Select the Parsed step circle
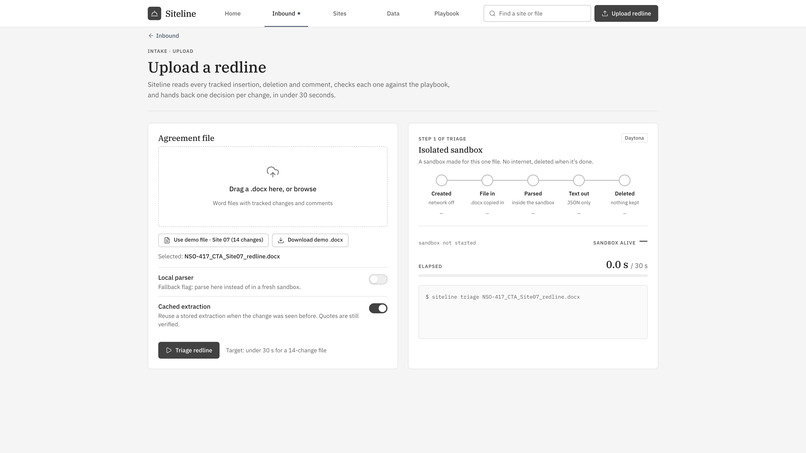This screenshot has height=453, width=806. 533,180
